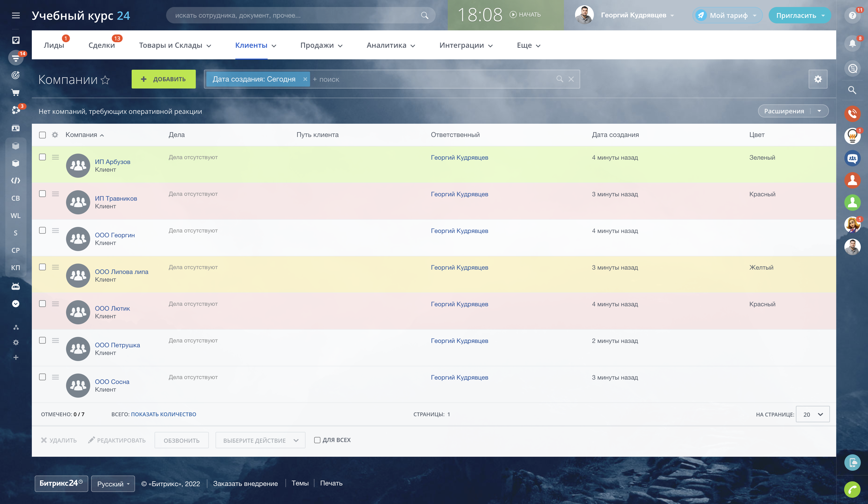Toggle the select-all companies checkbox
This screenshot has height=504, width=868.
42,135
